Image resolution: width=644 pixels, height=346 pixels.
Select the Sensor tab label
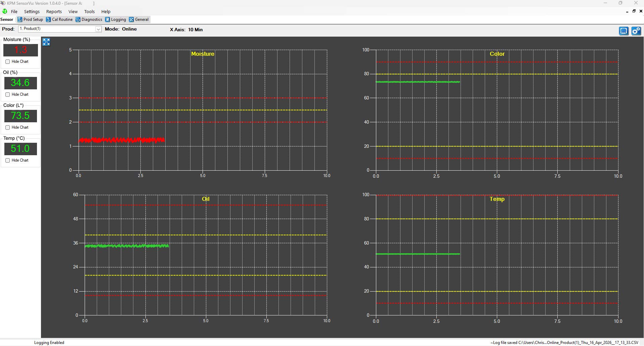pyautogui.click(x=7, y=19)
